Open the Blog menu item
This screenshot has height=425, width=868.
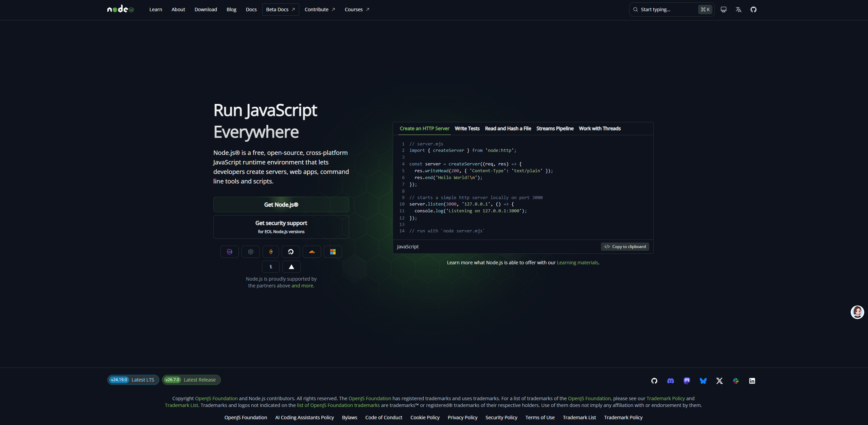[231, 10]
